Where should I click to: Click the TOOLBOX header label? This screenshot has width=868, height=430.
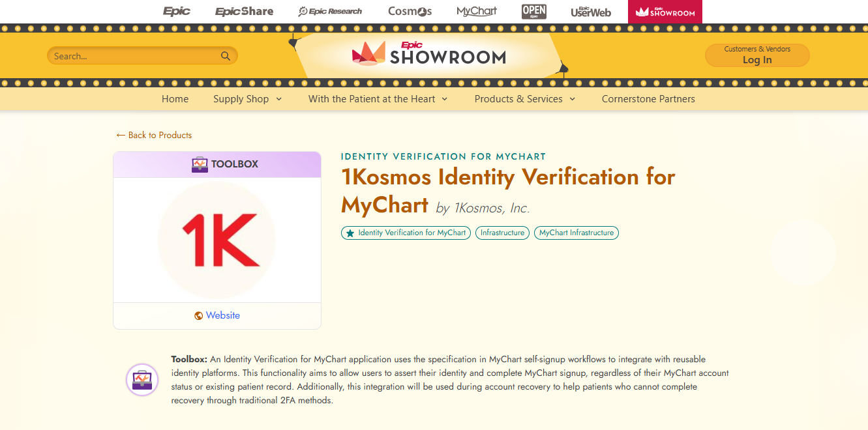click(x=235, y=164)
